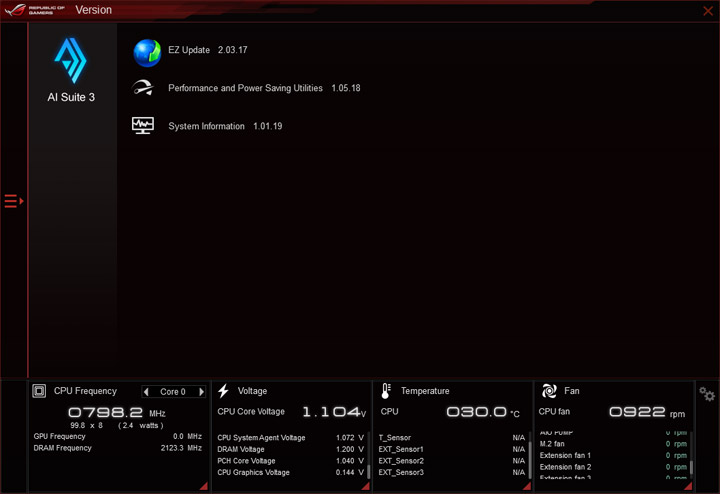Click the Extension fan 2 row
This screenshot has width=720, height=494.
[613, 467]
